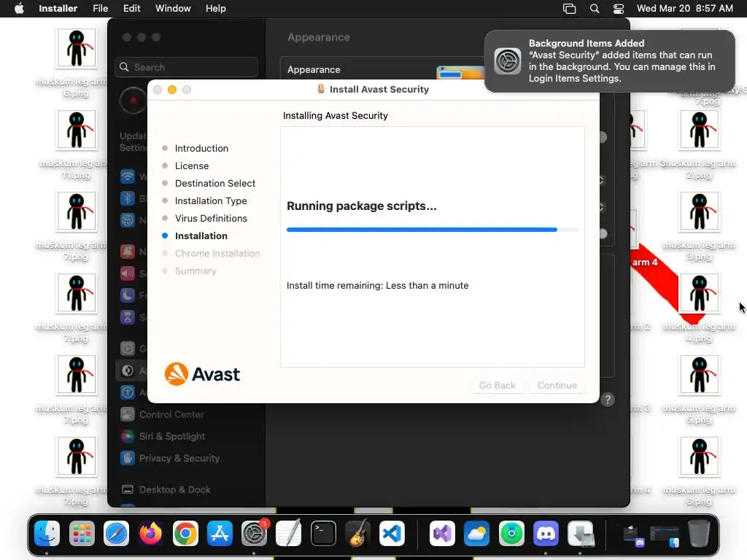Open the App Store Dock icon

pyautogui.click(x=220, y=533)
